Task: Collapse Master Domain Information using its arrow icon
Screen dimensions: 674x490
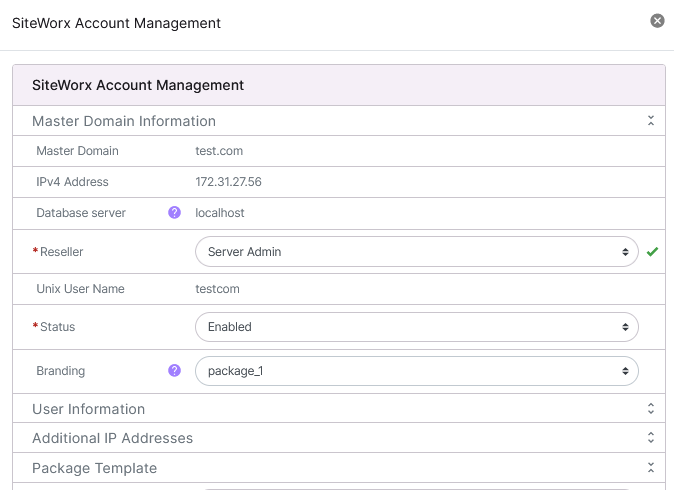Action: click(x=650, y=121)
